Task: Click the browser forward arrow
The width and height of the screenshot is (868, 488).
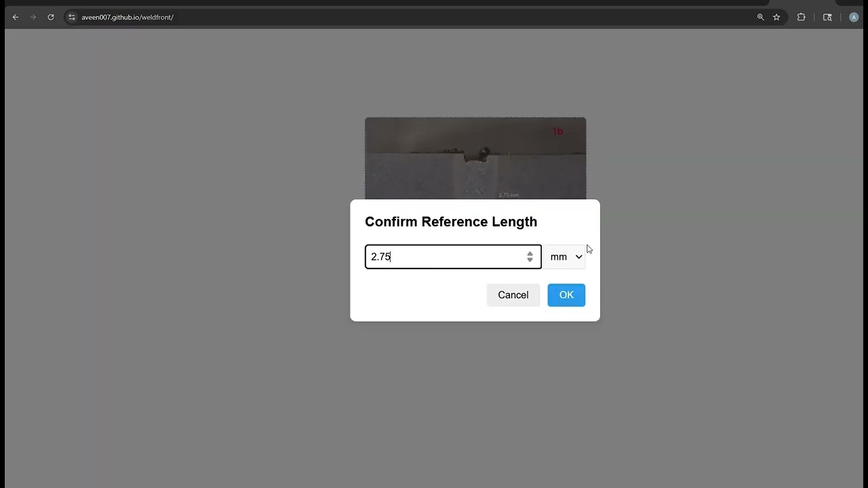Action: (x=33, y=17)
